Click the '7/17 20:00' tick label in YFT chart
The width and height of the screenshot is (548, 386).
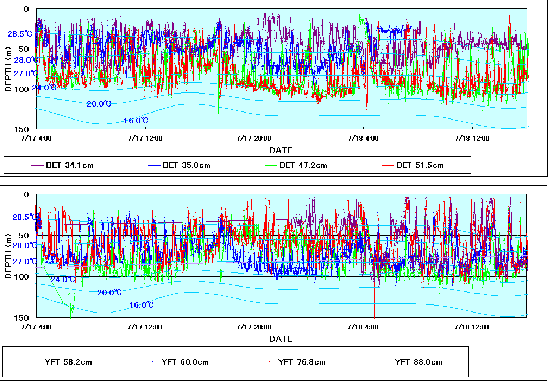click(x=254, y=327)
